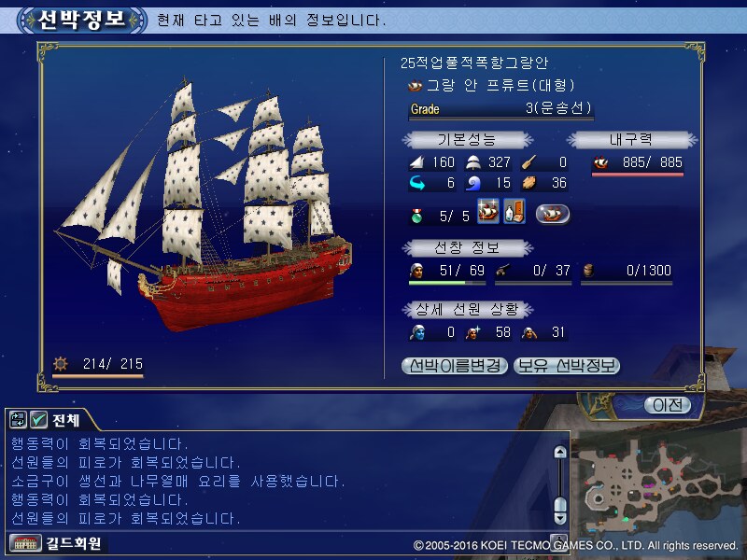
Task: Click the green medal 5/5 icon
Action: click(416, 216)
